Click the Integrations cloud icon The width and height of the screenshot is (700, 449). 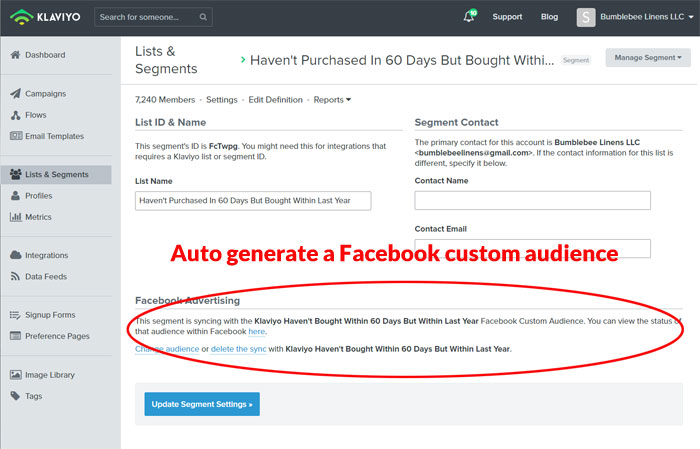point(16,255)
